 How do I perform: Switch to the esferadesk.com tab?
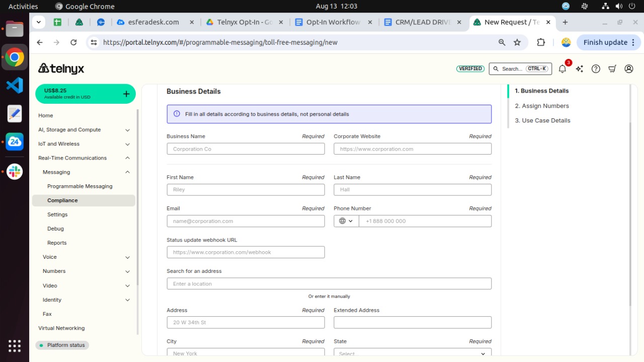(154, 22)
